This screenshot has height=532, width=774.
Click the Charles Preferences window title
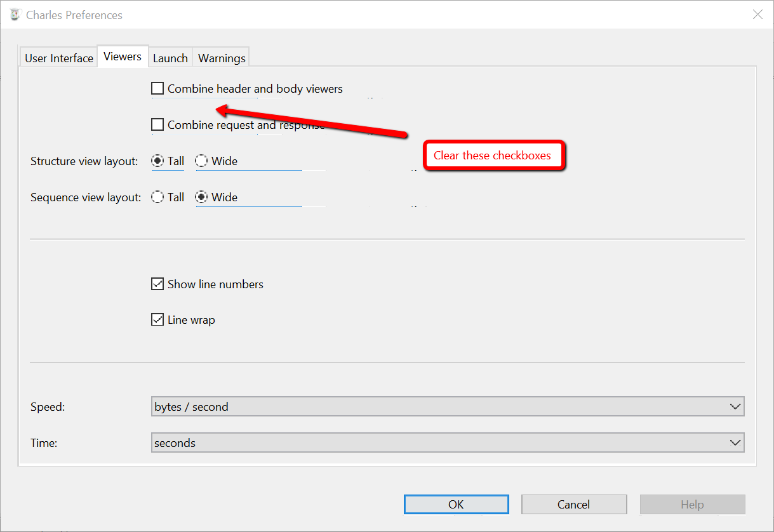point(74,15)
